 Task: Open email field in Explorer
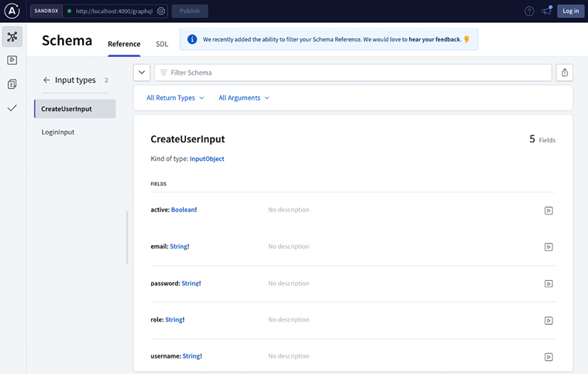[x=548, y=247]
